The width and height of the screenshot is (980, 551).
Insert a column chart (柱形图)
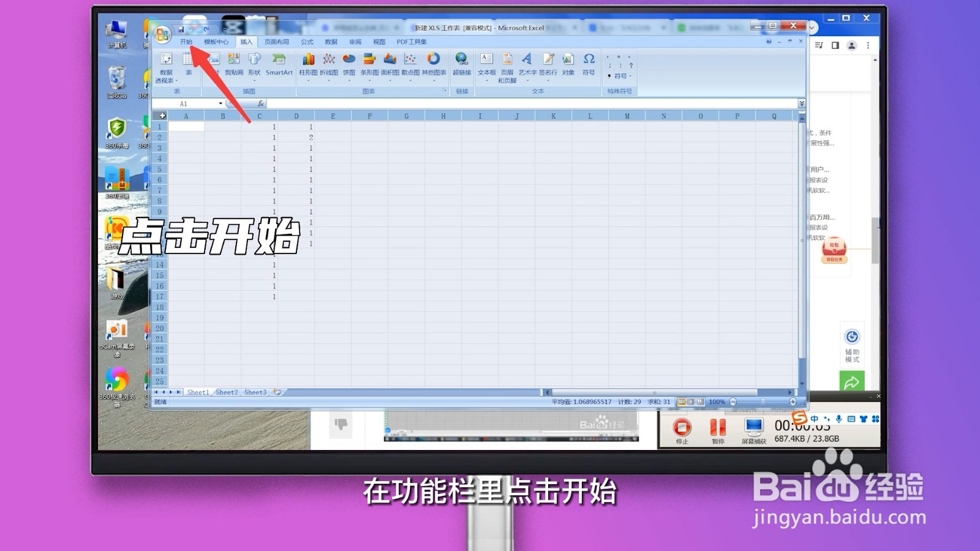[x=308, y=67]
